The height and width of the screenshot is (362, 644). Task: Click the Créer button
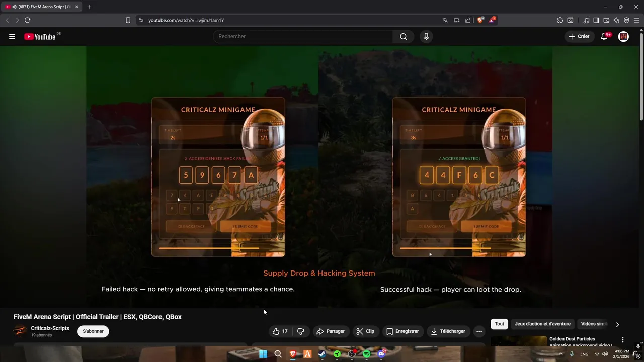click(579, 36)
